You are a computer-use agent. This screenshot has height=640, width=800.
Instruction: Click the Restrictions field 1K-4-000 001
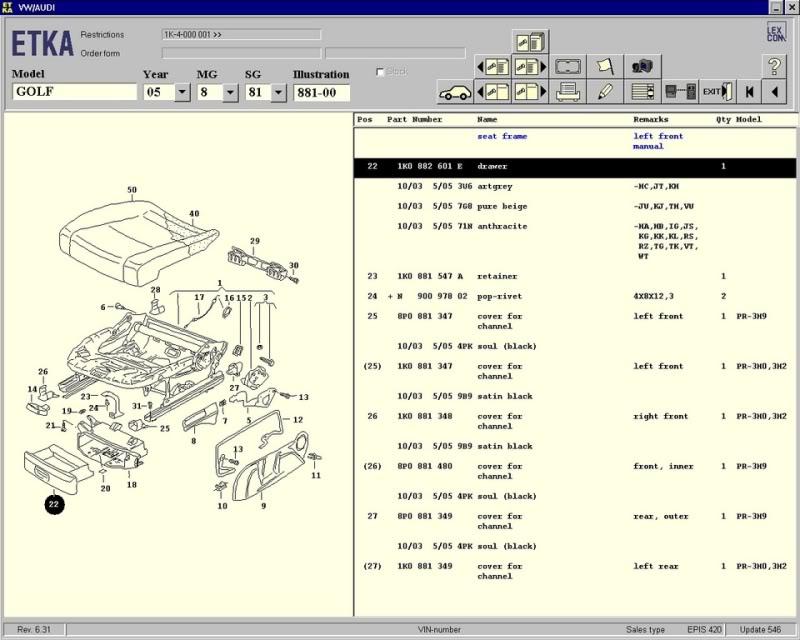tap(241, 35)
